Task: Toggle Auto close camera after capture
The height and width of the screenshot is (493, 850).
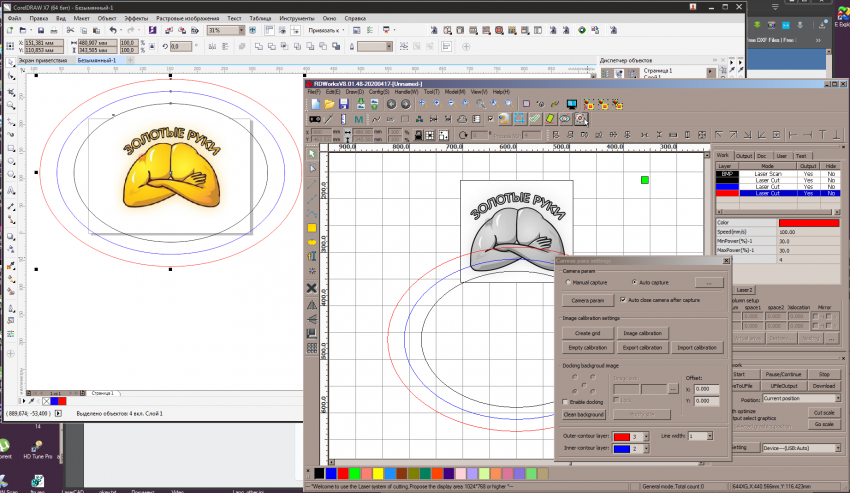Action: coord(624,299)
